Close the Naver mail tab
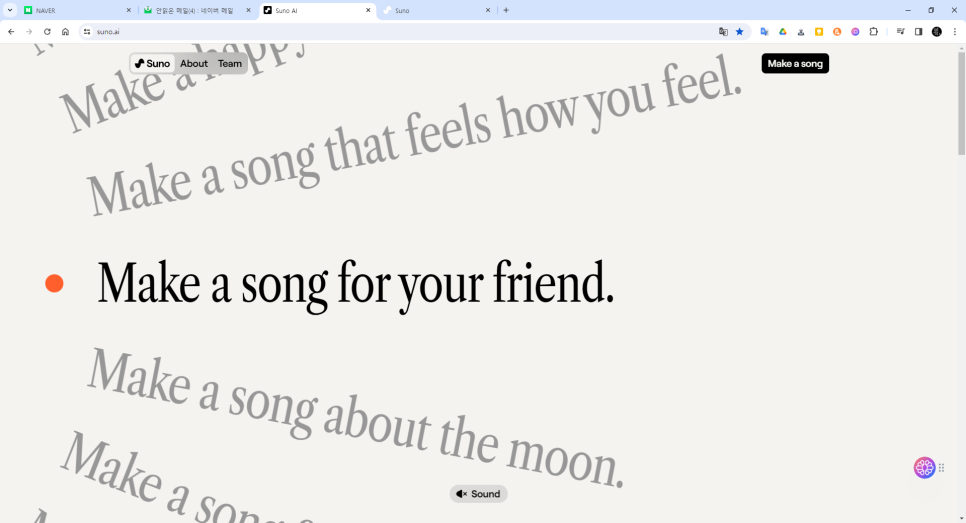Viewport: 966px width, 523px height. click(x=248, y=10)
